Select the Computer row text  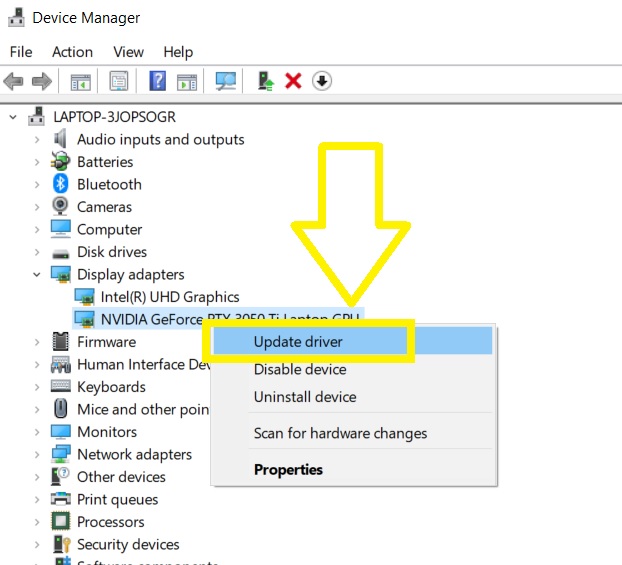pyautogui.click(x=109, y=230)
